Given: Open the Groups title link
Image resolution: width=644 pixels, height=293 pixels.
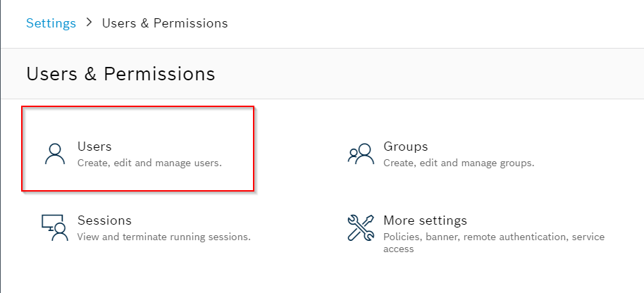Looking at the screenshot, I should (405, 146).
